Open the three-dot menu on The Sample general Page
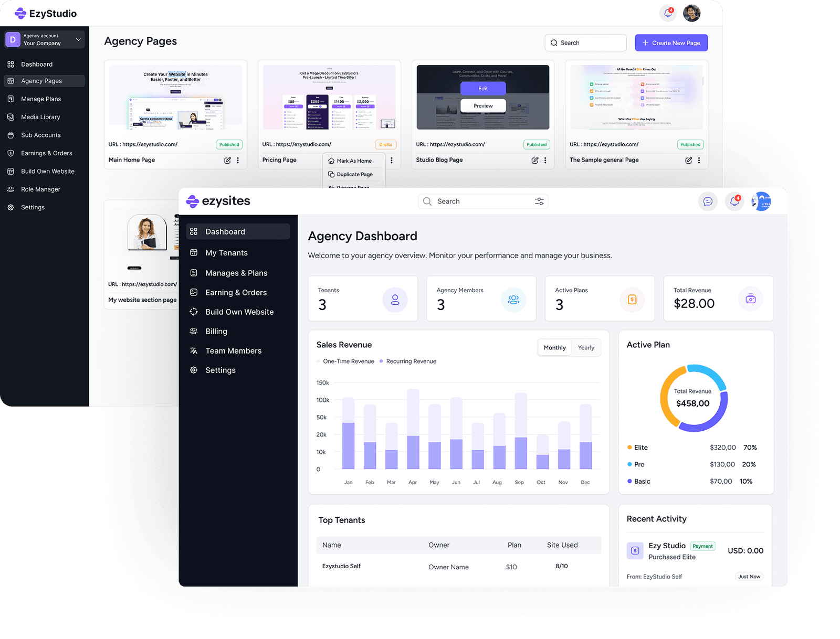This screenshot has height=639, width=840. click(699, 160)
